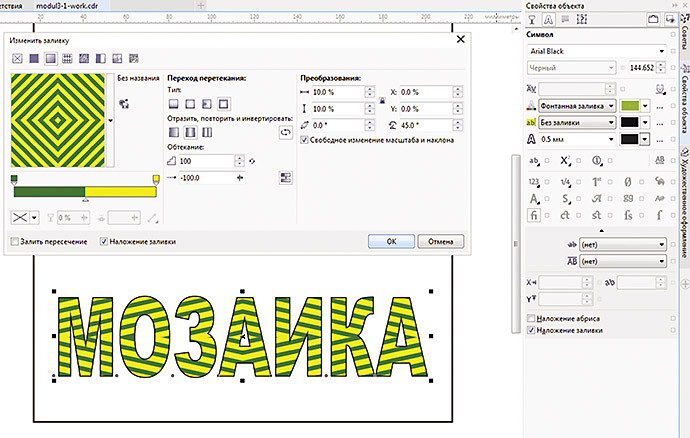Open the Arial Black font dropdown
This screenshot has width=690, height=438.
point(661,51)
